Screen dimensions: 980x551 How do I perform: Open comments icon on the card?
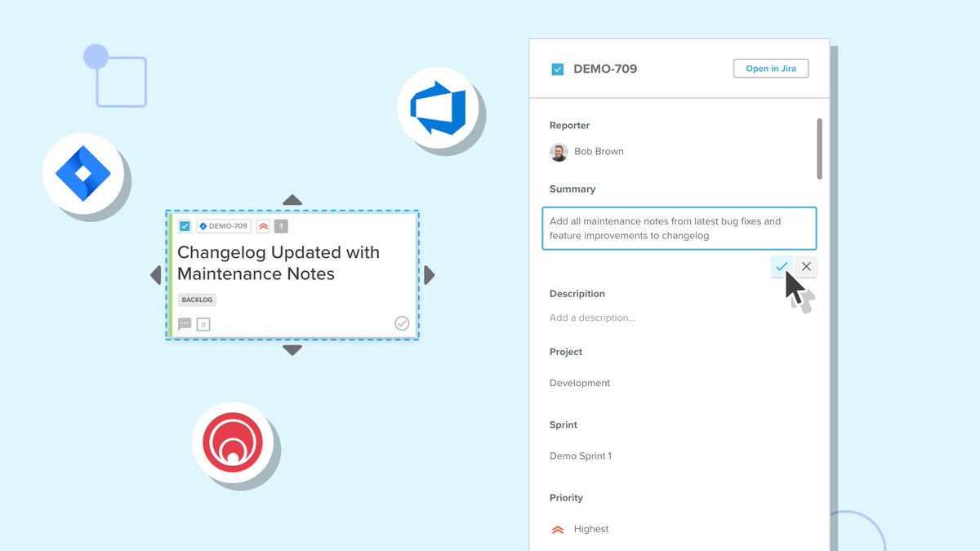click(x=185, y=324)
